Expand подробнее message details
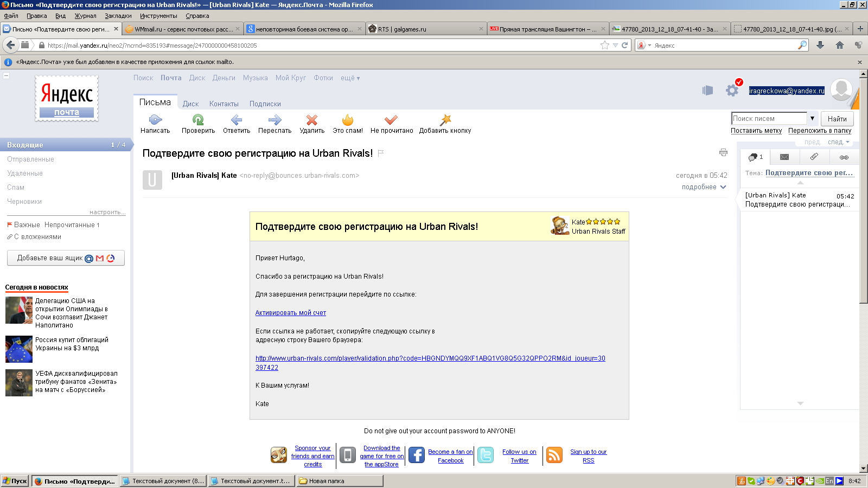 pos(704,187)
